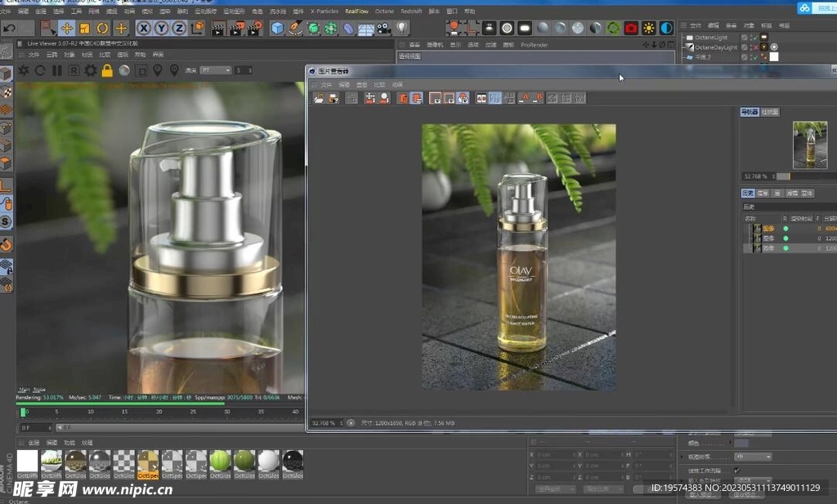
Task: Click the Floor environment icon
Action: tap(365, 29)
